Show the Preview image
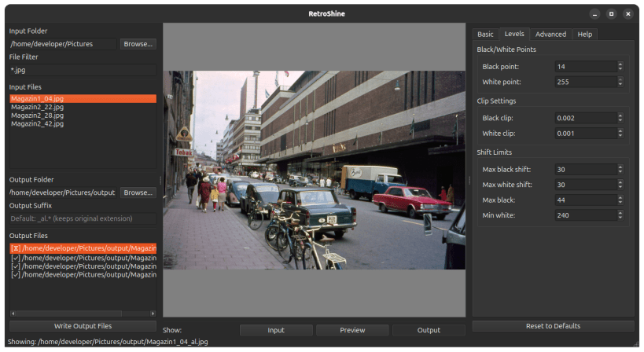644x352 pixels. 352,330
